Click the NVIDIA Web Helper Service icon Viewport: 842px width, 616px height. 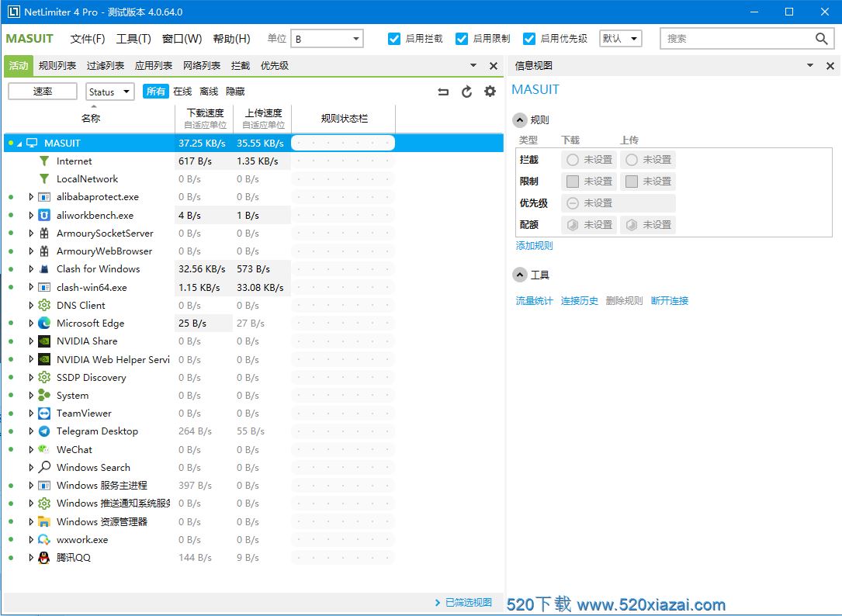click(x=44, y=359)
